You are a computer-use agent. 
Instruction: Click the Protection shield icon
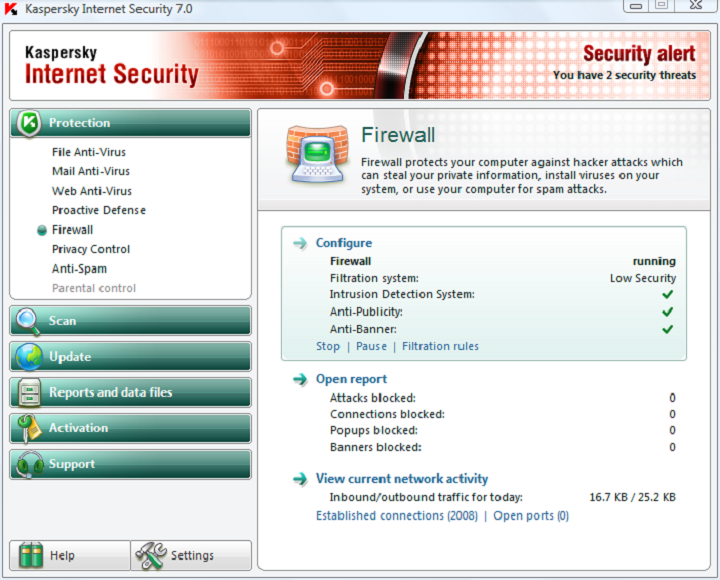point(29,123)
